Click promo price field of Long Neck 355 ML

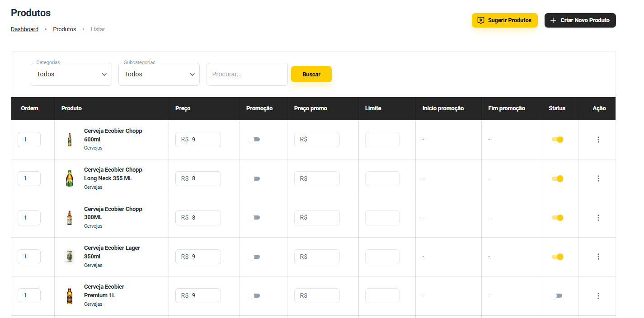[x=317, y=178]
